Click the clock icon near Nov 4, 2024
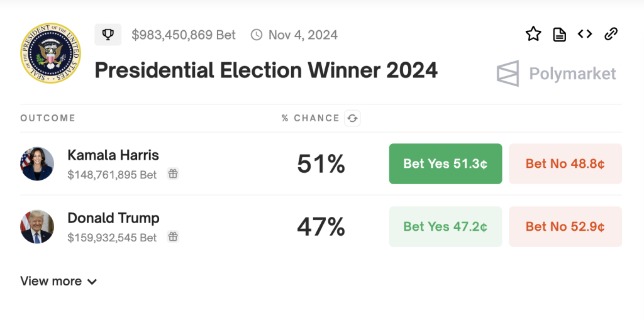Viewport: 644px width, 320px height. (x=257, y=35)
